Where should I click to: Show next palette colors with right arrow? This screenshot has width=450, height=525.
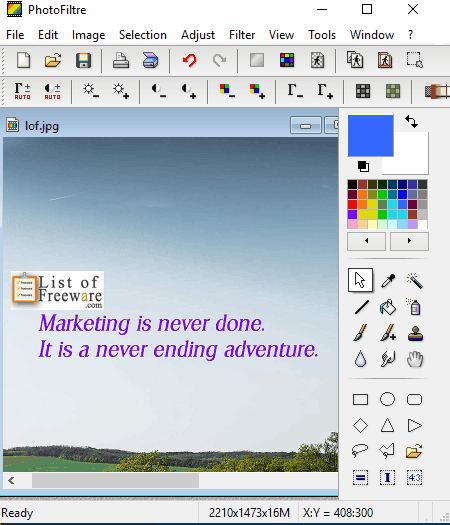tap(409, 241)
